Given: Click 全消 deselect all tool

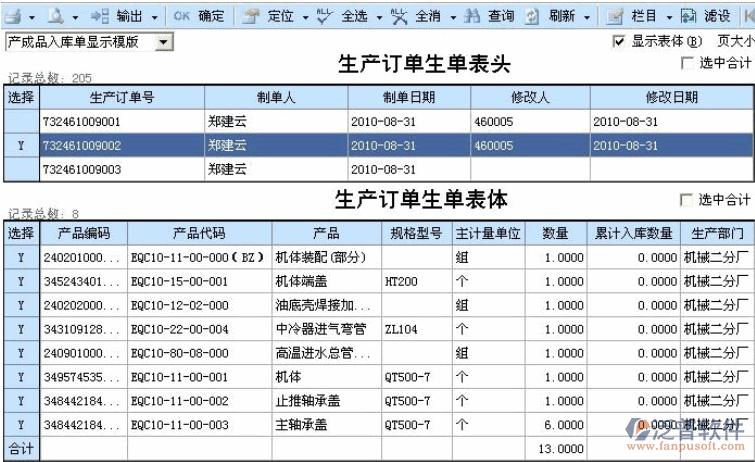Looking at the screenshot, I should [418, 16].
